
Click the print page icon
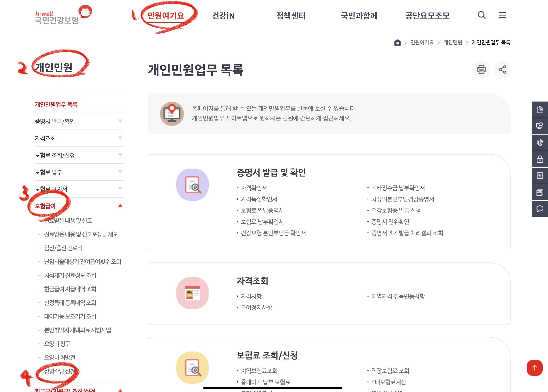(481, 69)
